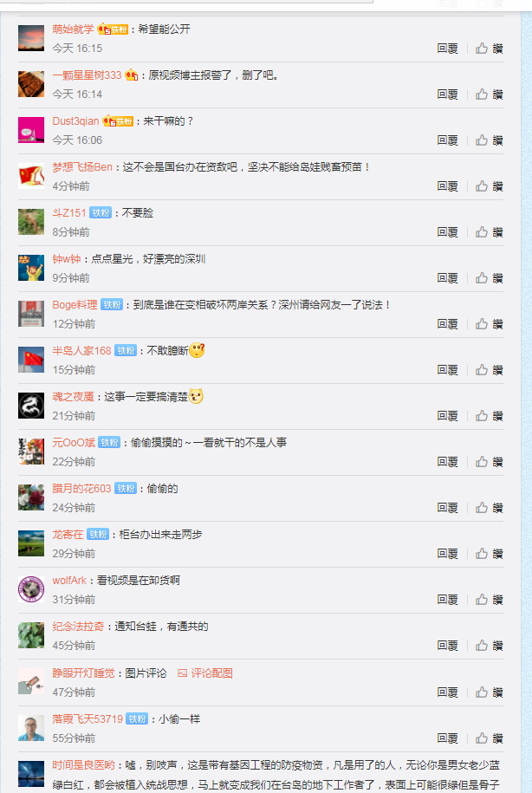Reply to 魂之夜魇's comment

[x=448, y=416]
